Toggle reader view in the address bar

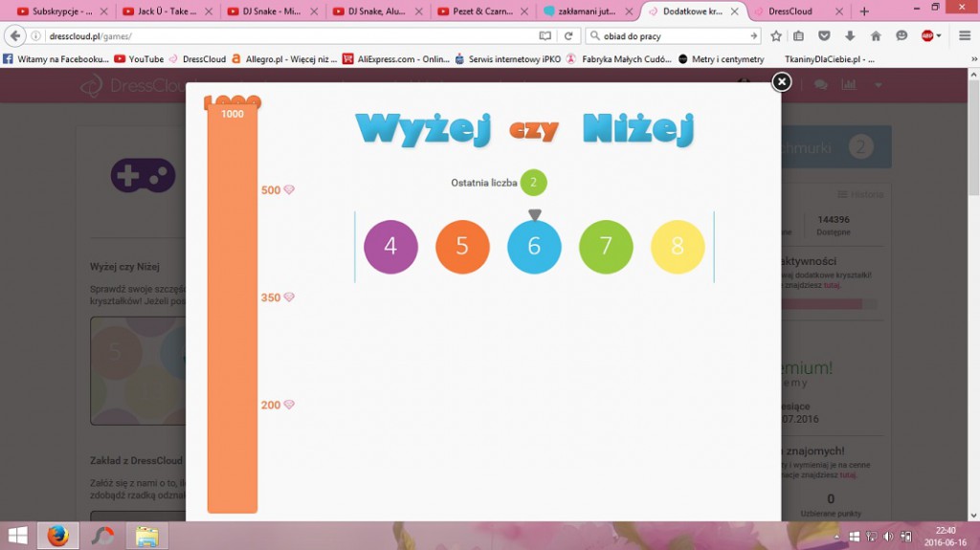pyautogui.click(x=545, y=36)
